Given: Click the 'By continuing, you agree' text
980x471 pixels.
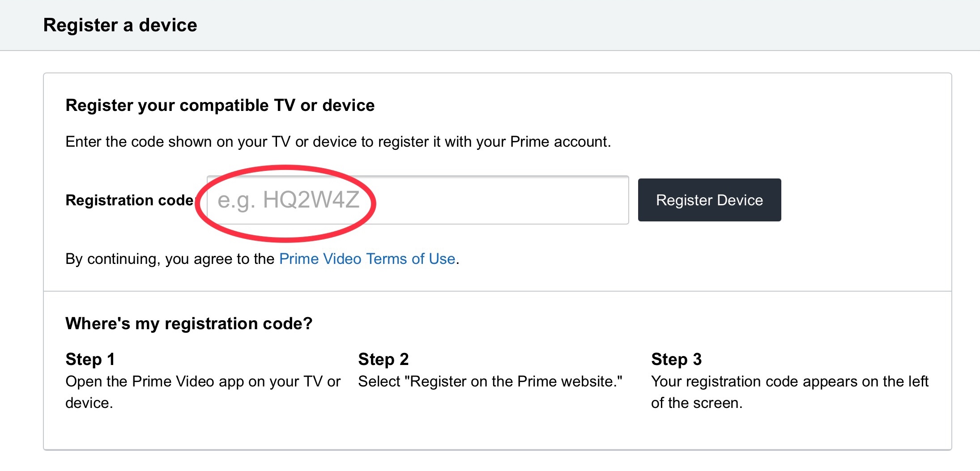Looking at the screenshot, I should coord(170,259).
